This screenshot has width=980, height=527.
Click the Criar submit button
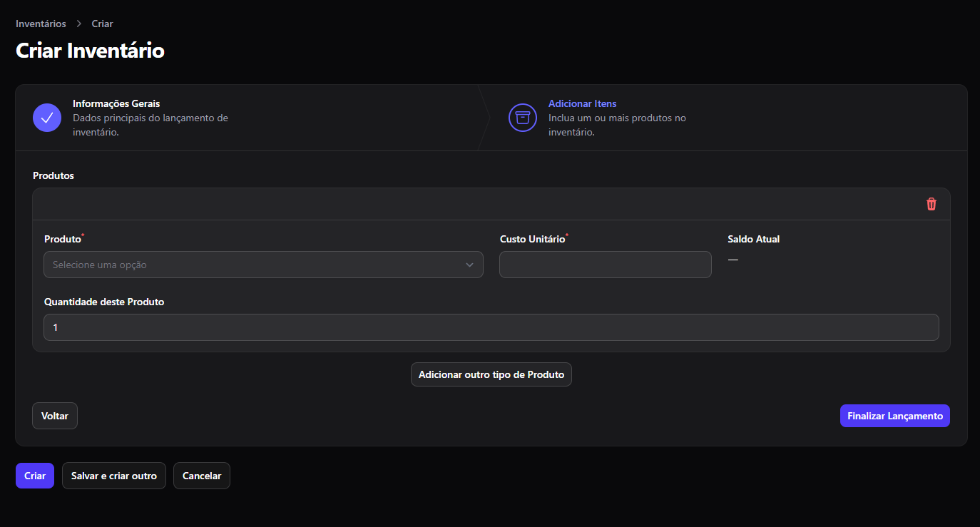35,476
